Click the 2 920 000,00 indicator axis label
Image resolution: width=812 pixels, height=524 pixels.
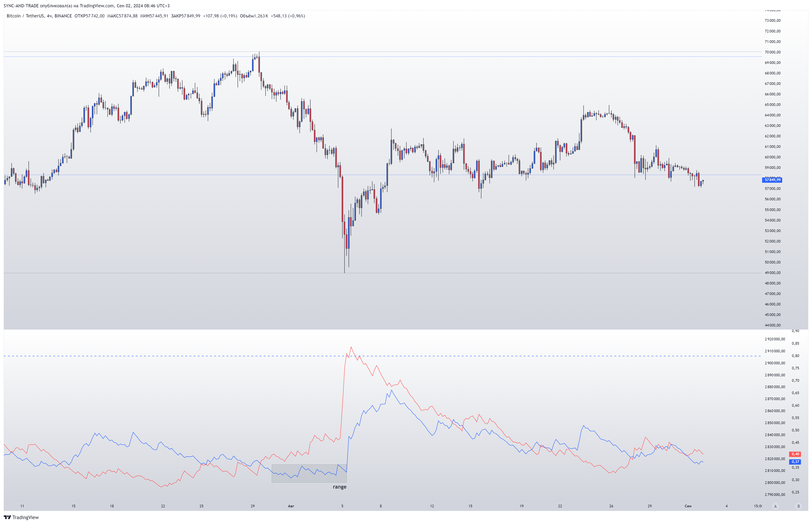coord(775,339)
